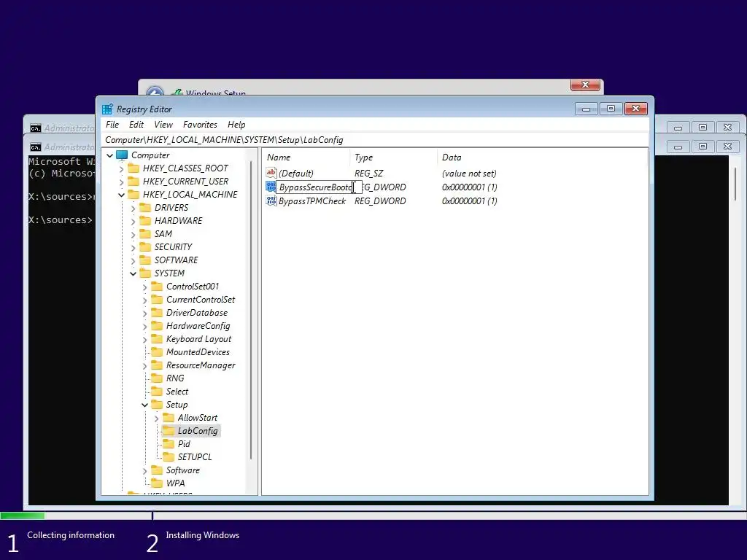Select the ControlSet001 key
747x560 pixels.
coord(193,286)
